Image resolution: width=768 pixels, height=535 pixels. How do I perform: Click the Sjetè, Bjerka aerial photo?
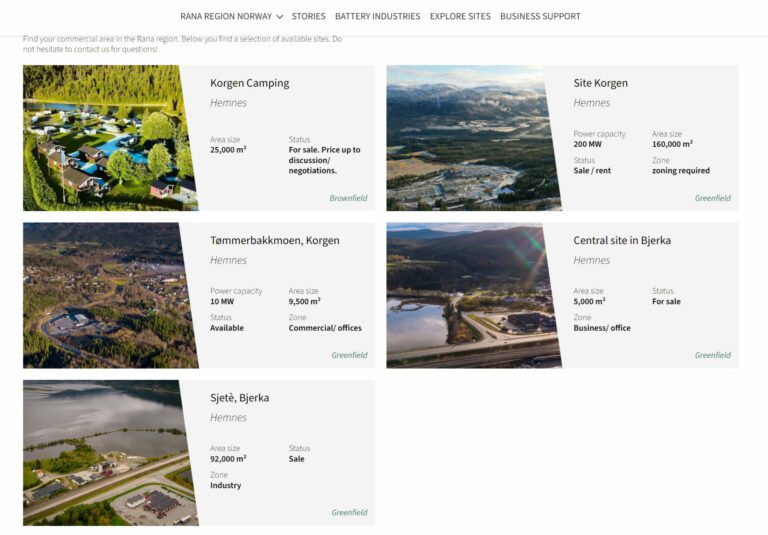tap(105, 452)
